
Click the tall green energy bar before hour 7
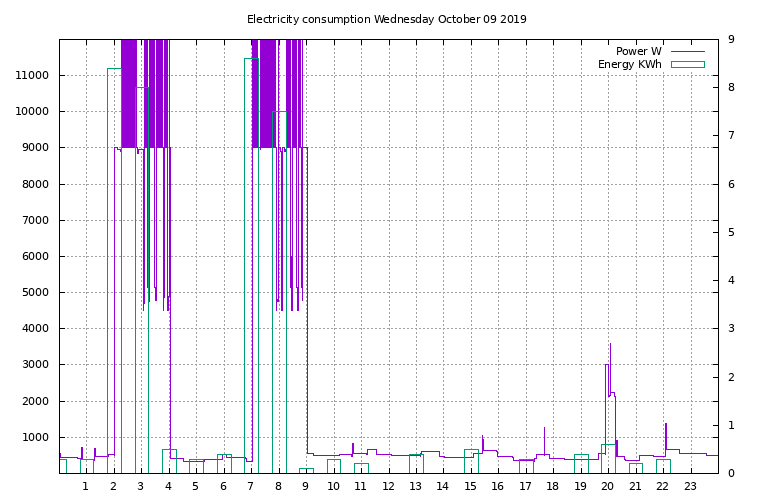click(251, 265)
